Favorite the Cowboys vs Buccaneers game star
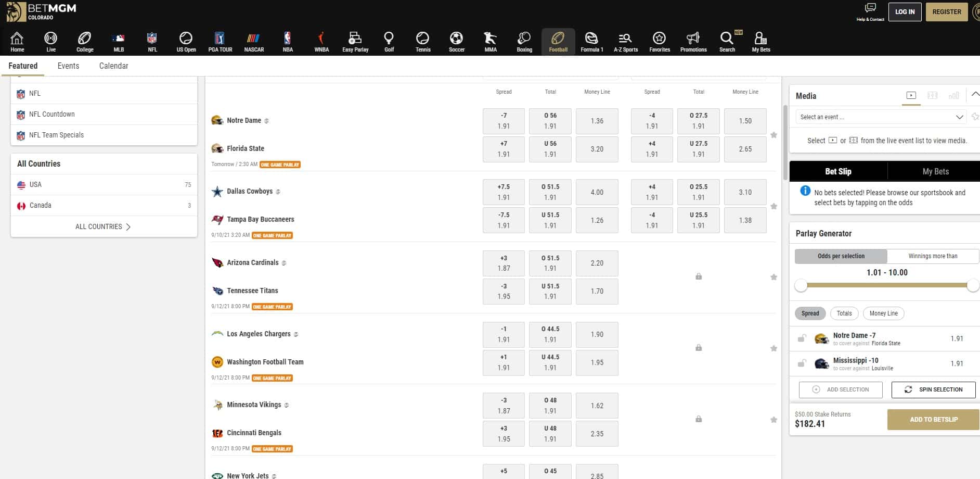 [x=773, y=206]
